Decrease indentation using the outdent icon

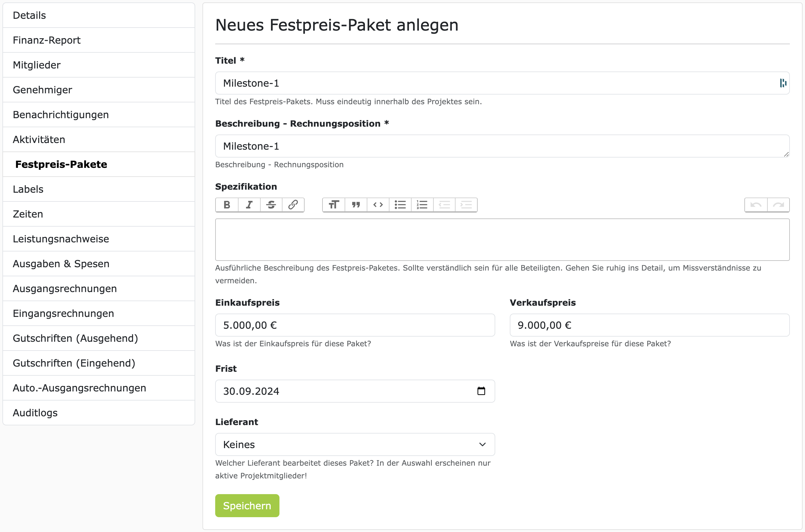[x=445, y=205]
